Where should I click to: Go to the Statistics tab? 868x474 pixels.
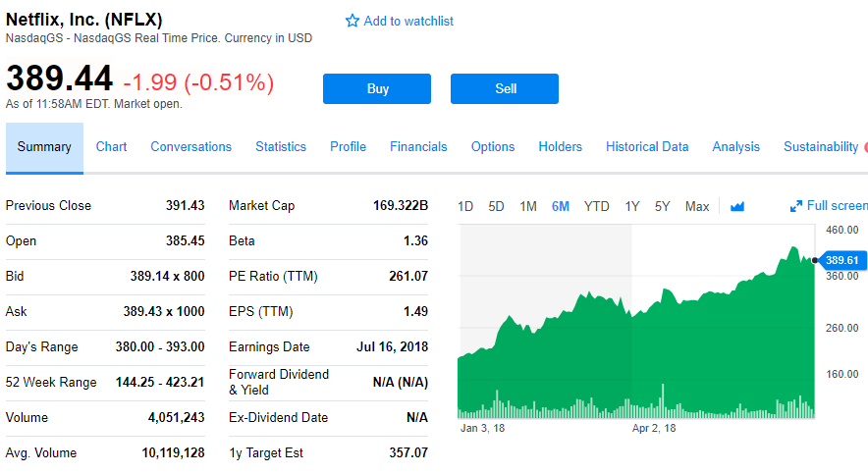pyautogui.click(x=281, y=147)
